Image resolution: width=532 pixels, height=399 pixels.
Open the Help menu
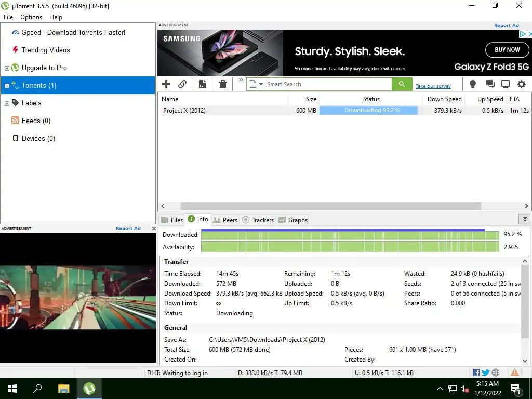56,17
